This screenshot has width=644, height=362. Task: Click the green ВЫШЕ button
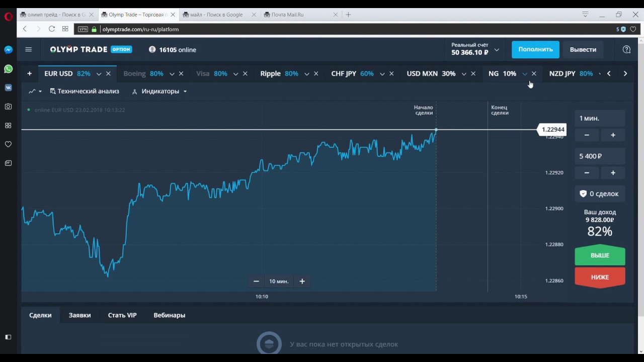(x=600, y=255)
